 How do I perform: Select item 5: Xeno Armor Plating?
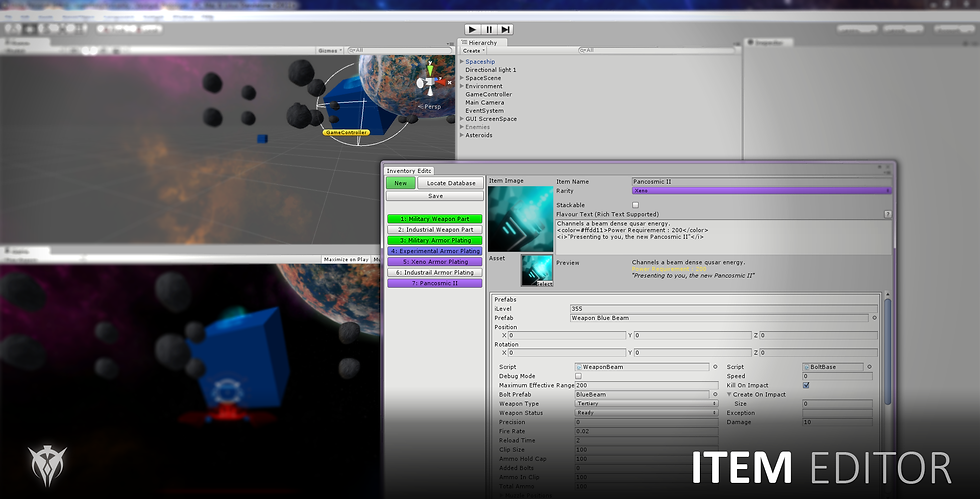435,262
